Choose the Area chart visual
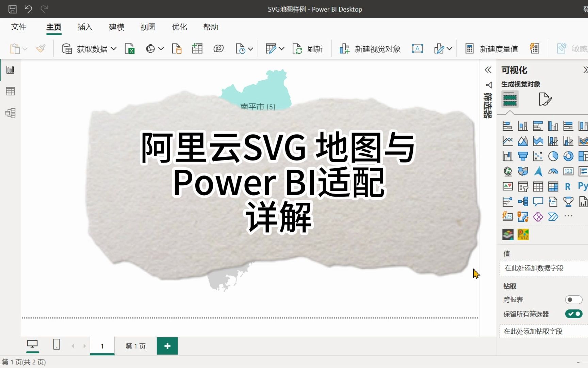Screen dimensions: 588x368 coord(523,141)
